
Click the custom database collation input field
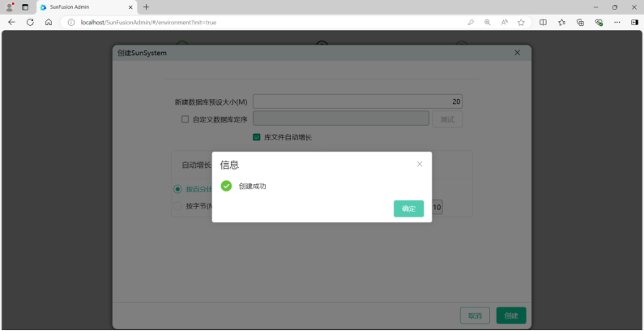[x=341, y=119]
